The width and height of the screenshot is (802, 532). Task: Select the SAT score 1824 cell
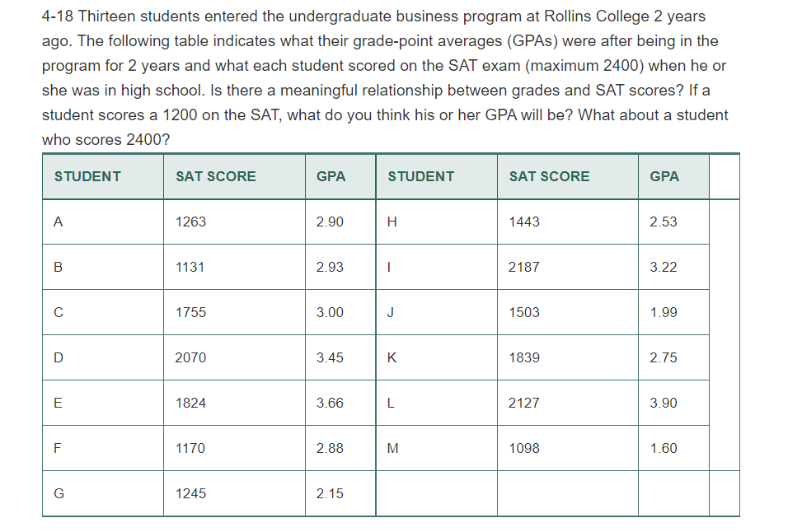[x=234, y=403]
